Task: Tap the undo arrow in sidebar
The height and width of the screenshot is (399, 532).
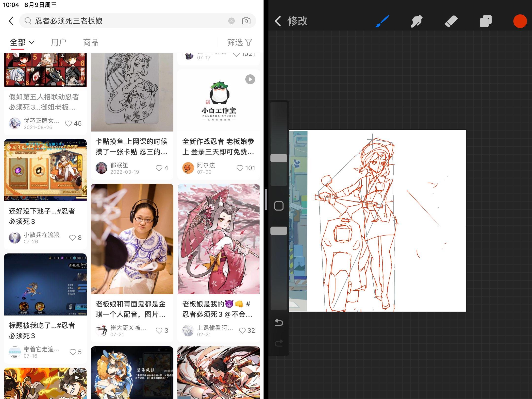Action: pos(279,322)
